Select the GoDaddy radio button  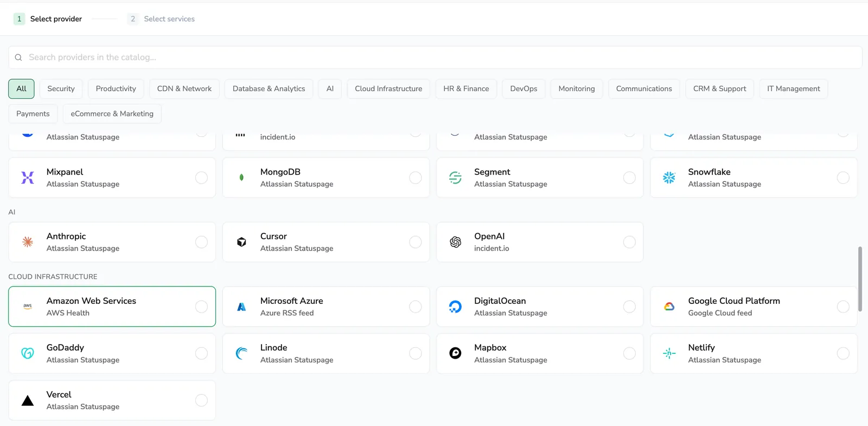pyautogui.click(x=201, y=353)
